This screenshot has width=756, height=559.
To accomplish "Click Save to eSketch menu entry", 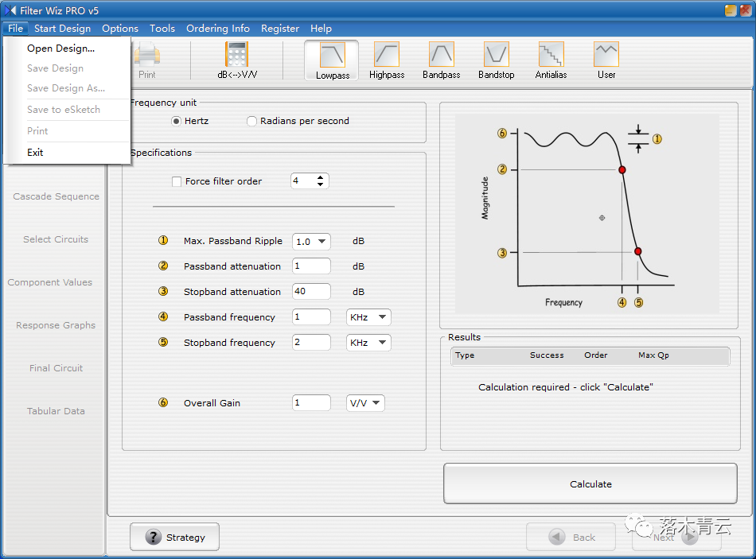I will click(64, 110).
